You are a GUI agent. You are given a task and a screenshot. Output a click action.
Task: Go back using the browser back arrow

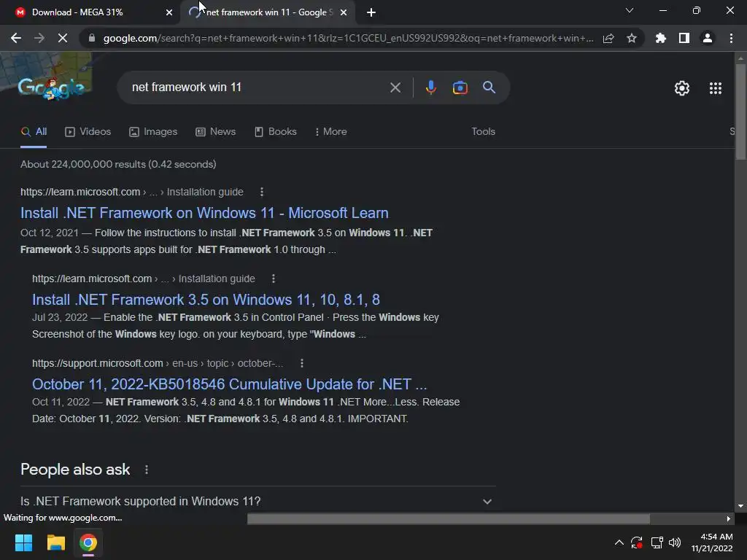coord(16,38)
